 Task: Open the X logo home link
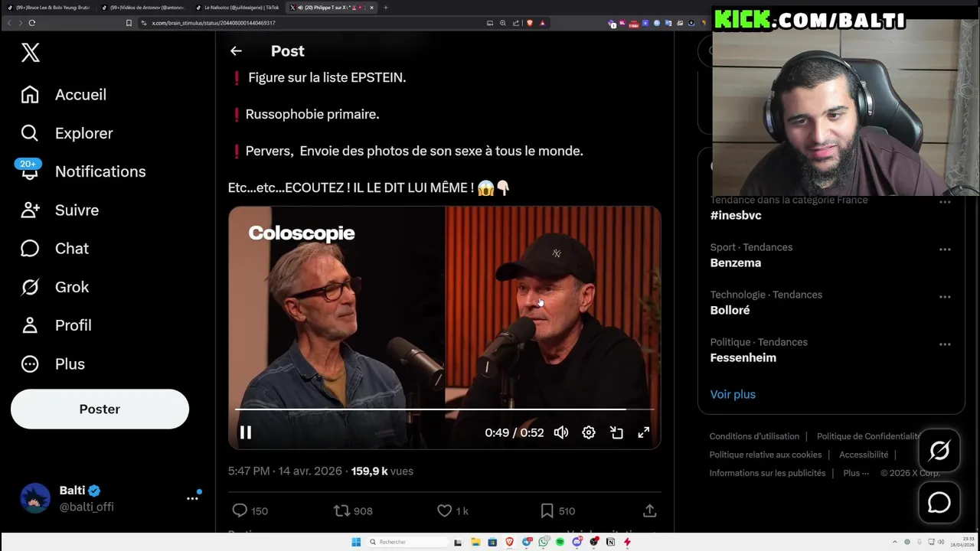(x=30, y=52)
